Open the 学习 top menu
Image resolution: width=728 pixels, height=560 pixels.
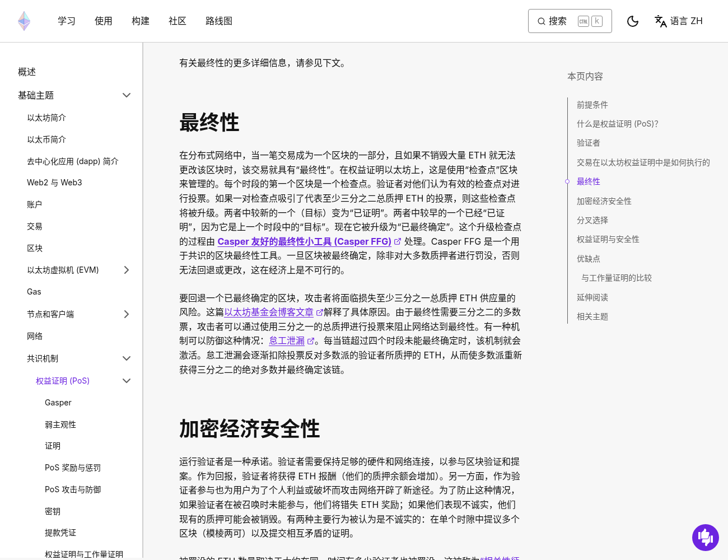[x=67, y=21]
